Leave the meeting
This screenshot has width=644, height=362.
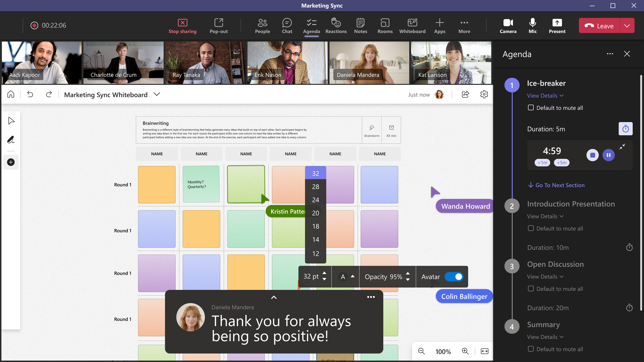click(599, 25)
